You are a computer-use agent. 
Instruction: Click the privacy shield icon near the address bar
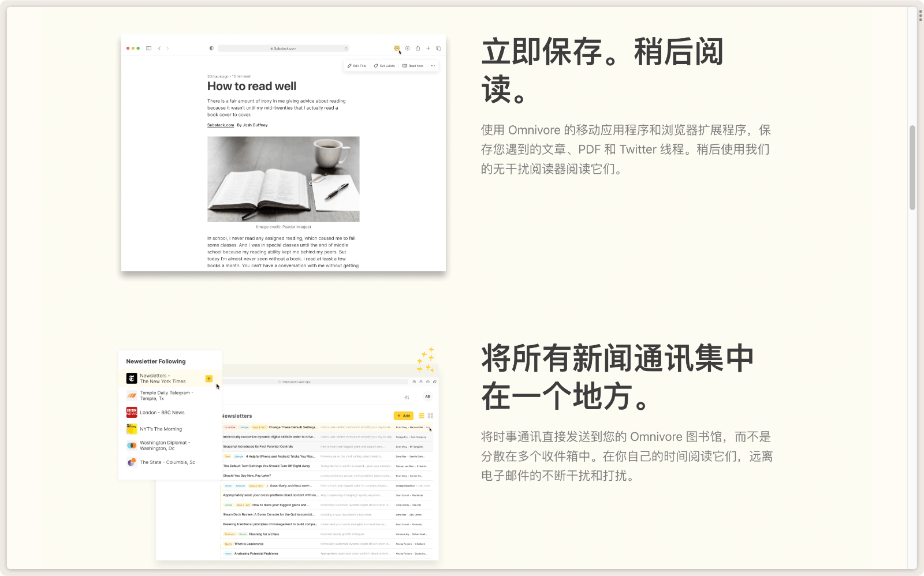(211, 48)
